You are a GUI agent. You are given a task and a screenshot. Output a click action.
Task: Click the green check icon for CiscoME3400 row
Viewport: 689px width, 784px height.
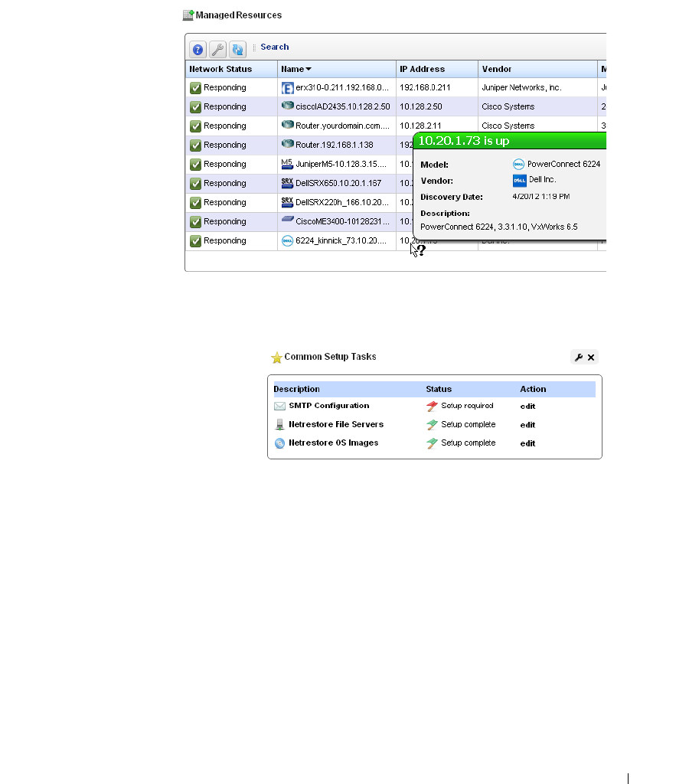195,222
